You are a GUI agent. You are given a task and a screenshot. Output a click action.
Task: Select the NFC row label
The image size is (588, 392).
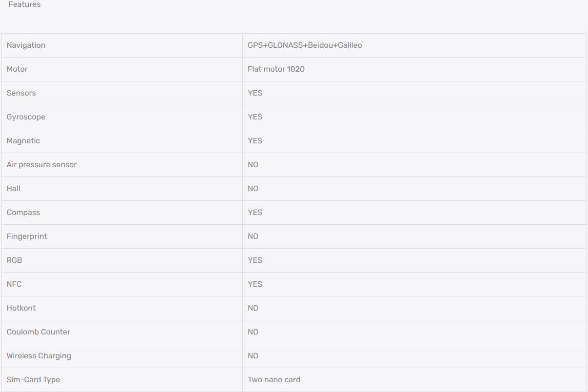click(14, 284)
